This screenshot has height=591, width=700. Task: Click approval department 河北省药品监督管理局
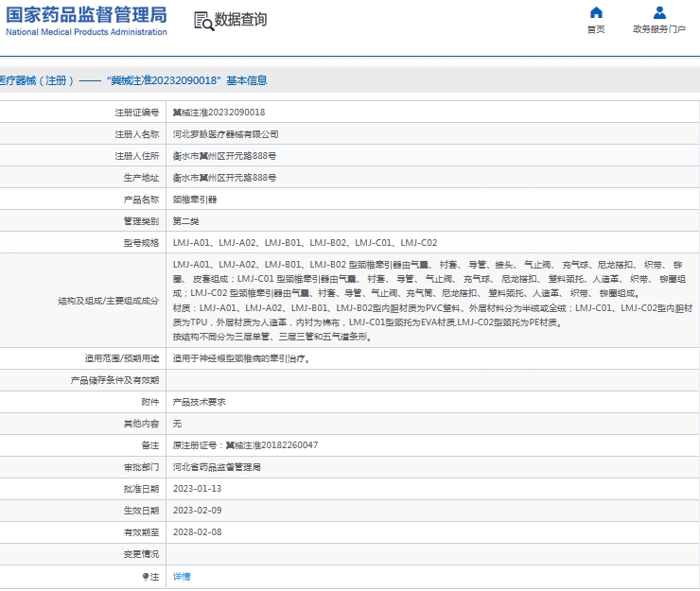217,467
